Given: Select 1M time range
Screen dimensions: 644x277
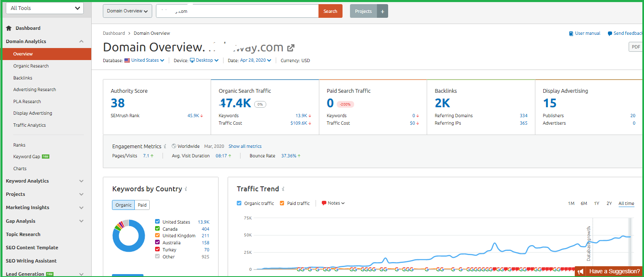Looking at the screenshot, I should (x=571, y=203).
